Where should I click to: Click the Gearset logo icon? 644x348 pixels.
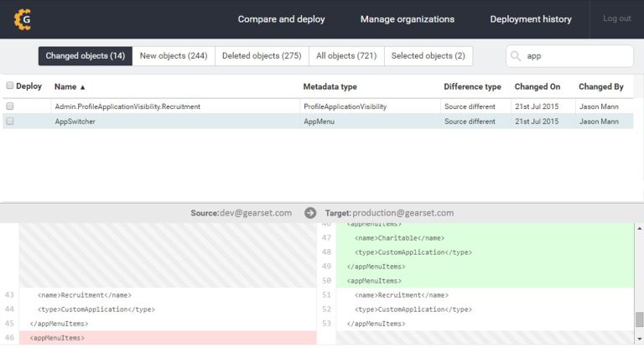point(23,18)
